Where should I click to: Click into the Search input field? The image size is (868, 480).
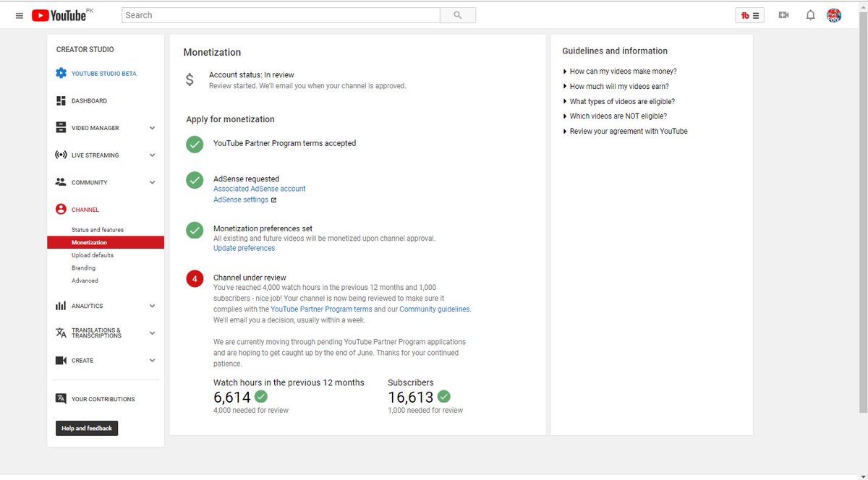click(x=281, y=15)
